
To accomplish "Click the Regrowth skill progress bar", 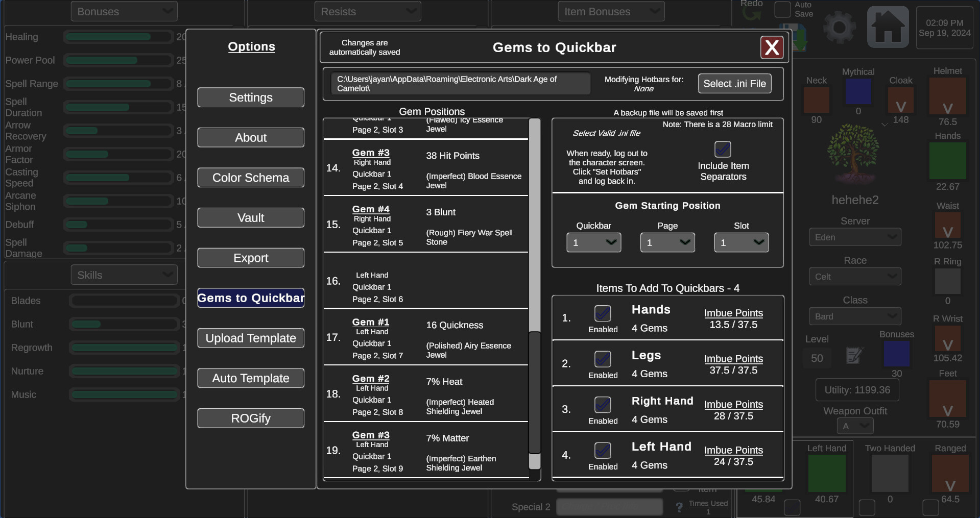I will pyautogui.click(x=124, y=348).
